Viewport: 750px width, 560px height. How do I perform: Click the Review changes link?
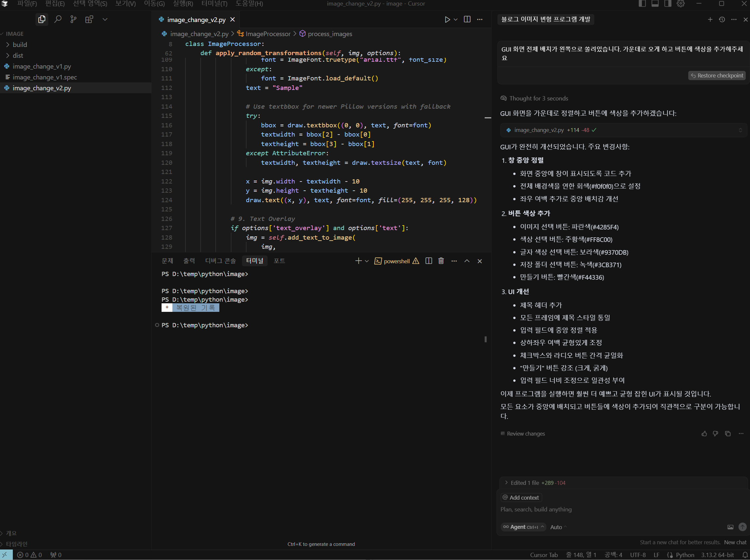525,434
